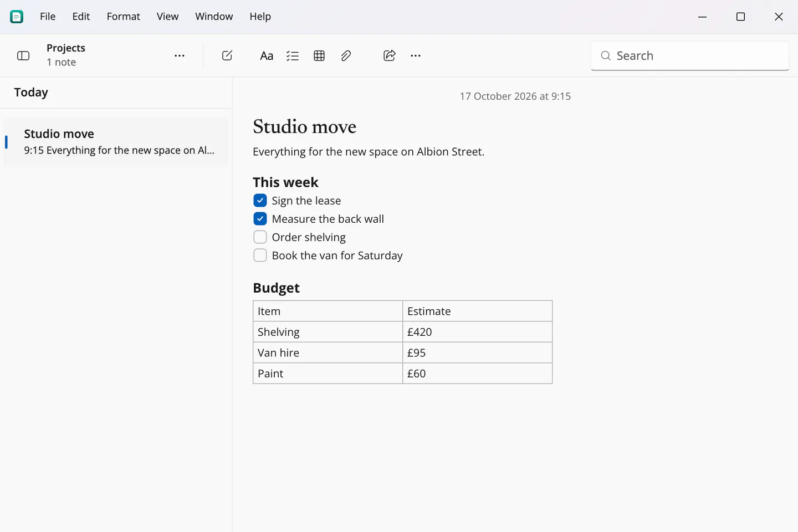Screen dimensions: 798x532
Task: Check Order shelving
Action: pos(260,237)
